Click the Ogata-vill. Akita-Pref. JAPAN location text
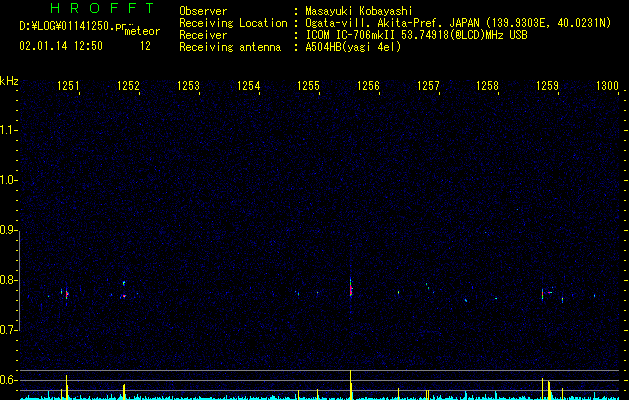 392,23
